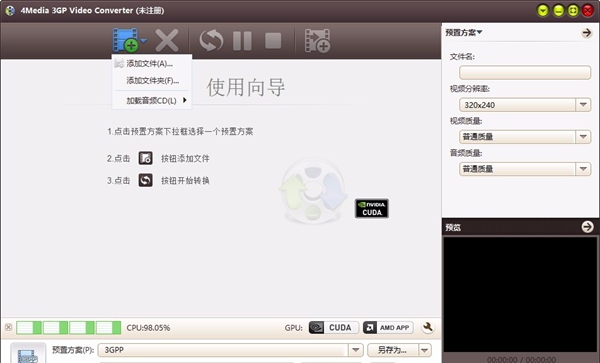Click step 1 预置方案 instruction text
This screenshot has height=363, width=600.
[x=180, y=132]
